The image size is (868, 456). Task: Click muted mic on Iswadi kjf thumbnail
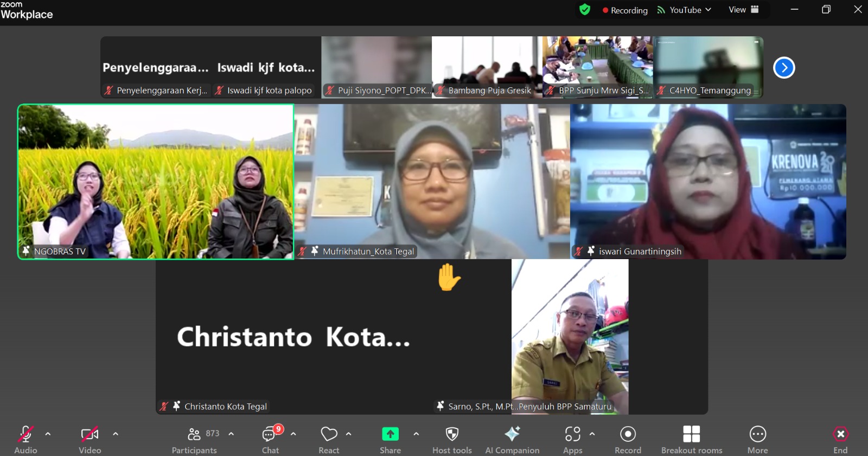click(x=219, y=91)
